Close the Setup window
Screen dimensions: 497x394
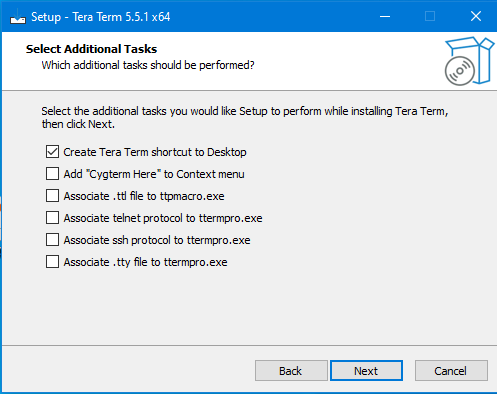click(476, 16)
